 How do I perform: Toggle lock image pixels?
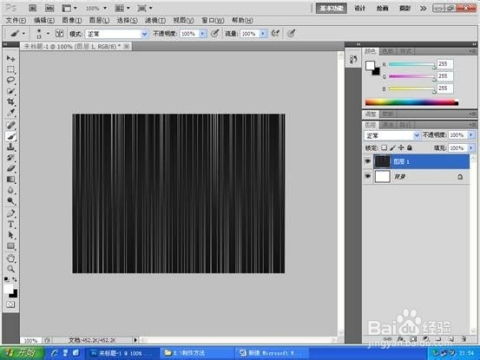pos(393,148)
